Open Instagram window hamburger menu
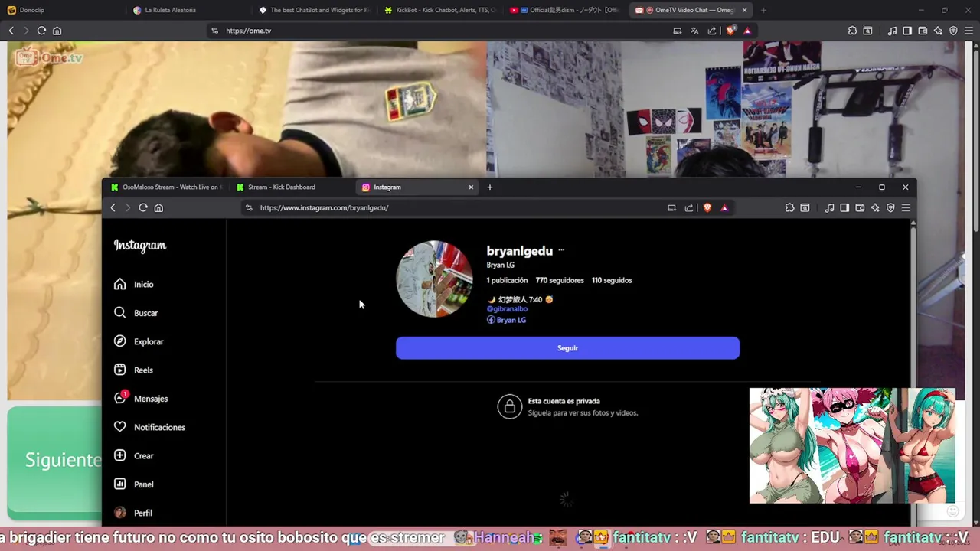 point(906,207)
